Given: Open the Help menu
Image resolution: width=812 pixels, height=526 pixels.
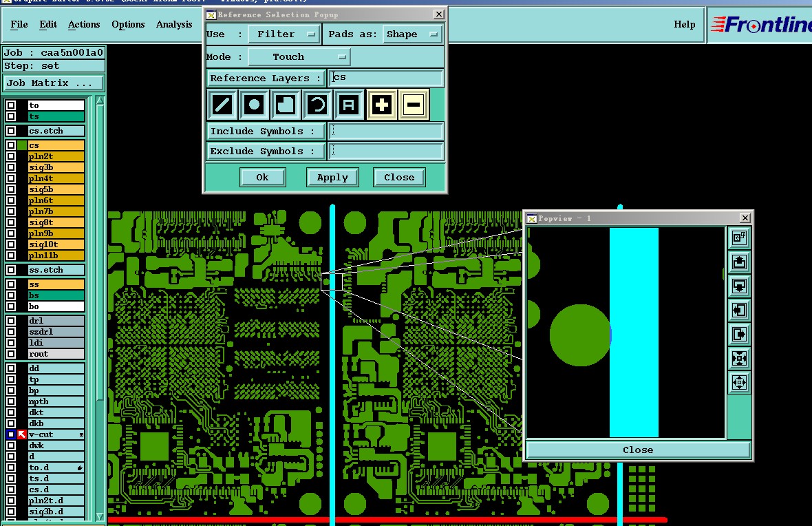Looking at the screenshot, I should click(684, 24).
